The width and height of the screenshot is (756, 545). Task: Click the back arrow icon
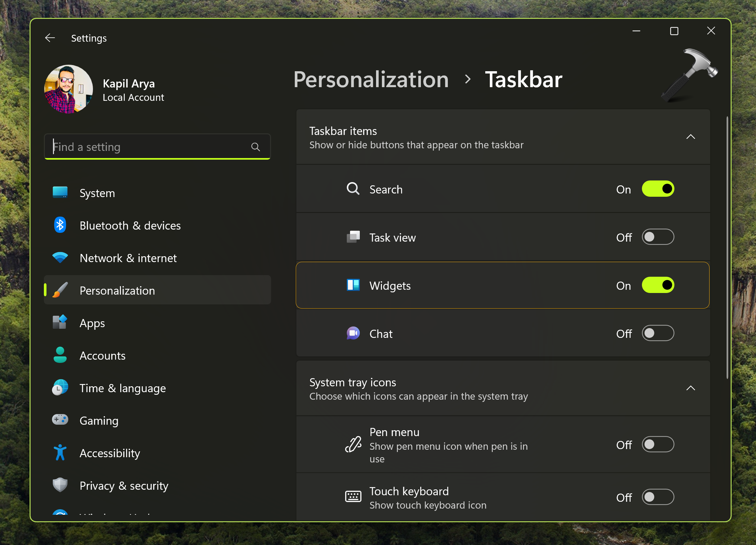coord(50,38)
